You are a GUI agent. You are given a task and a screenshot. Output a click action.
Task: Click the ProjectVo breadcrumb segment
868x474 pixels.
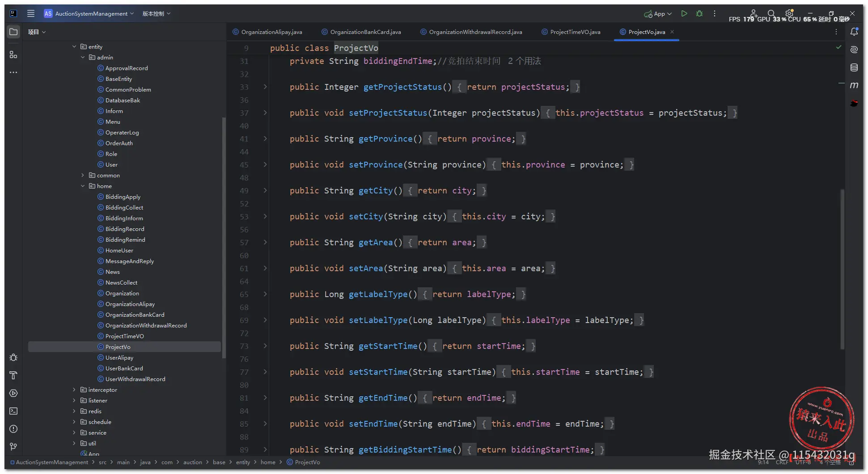pos(307,462)
